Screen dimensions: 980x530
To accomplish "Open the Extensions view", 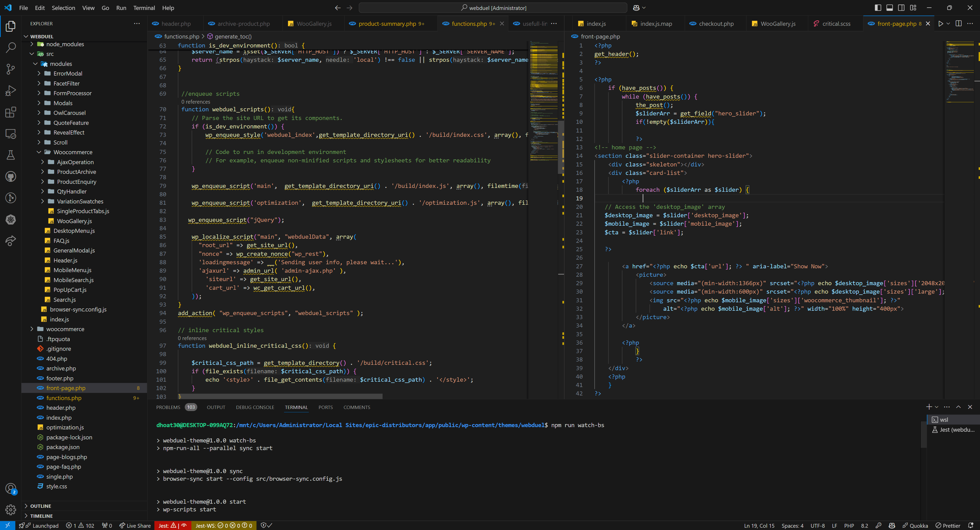I will click(11, 112).
